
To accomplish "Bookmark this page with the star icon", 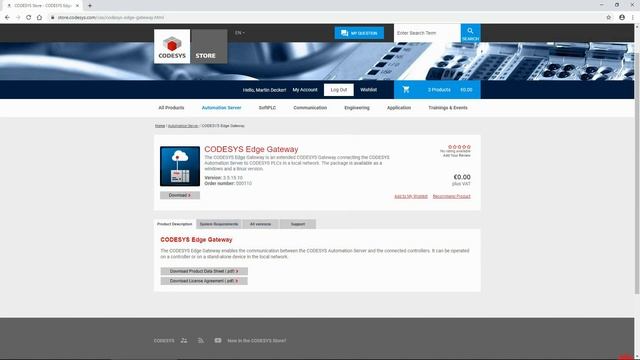I will [x=609, y=18].
